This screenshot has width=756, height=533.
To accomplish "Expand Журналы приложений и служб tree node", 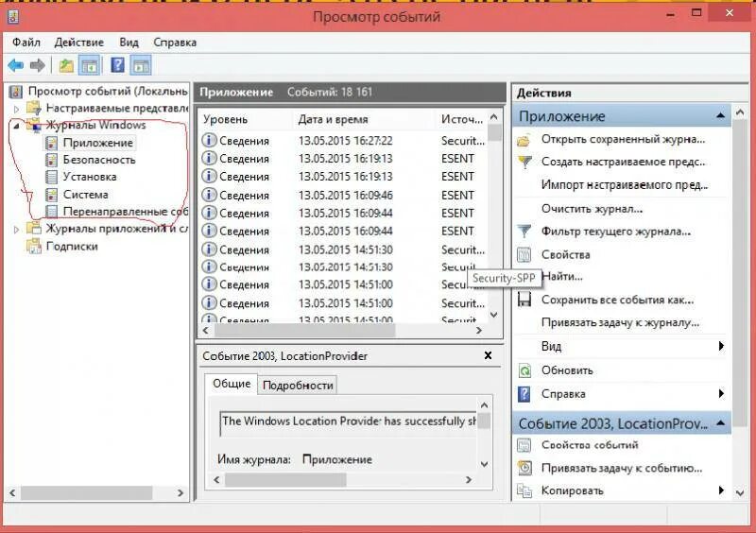I will click(x=16, y=229).
